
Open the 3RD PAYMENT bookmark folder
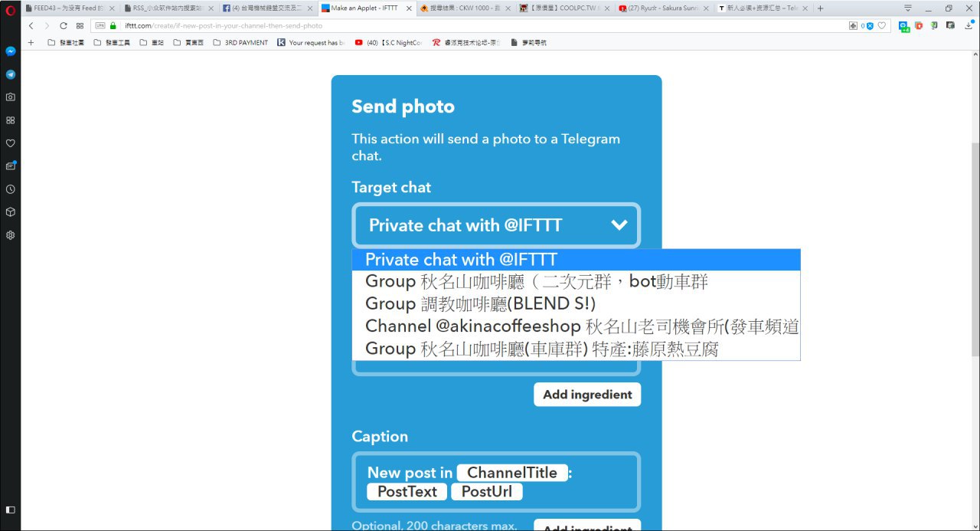tap(240, 43)
